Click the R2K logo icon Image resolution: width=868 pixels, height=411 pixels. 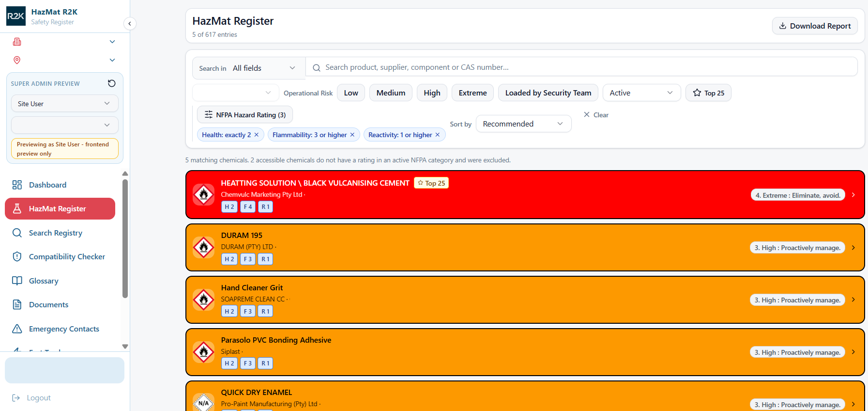[16, 16]
